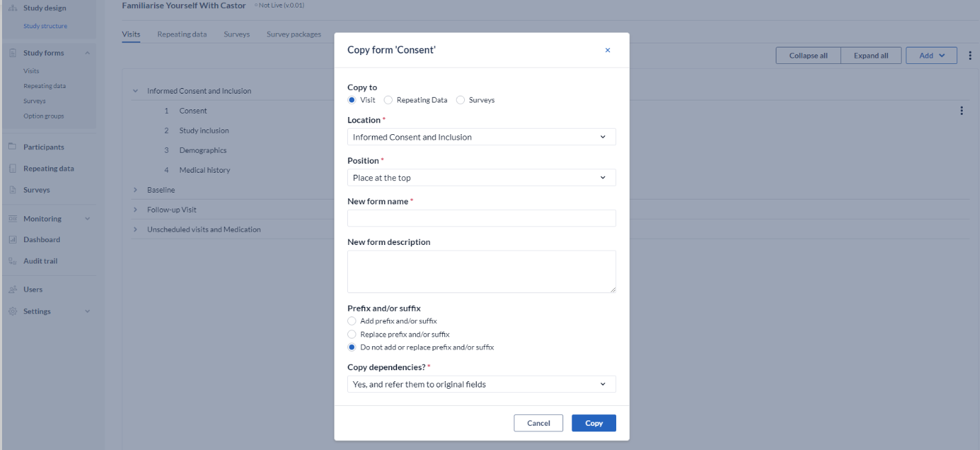The width and height of the screenshot is (980, 450).
Task: Click the New form description textarea
Action: (x=481, y=272)
